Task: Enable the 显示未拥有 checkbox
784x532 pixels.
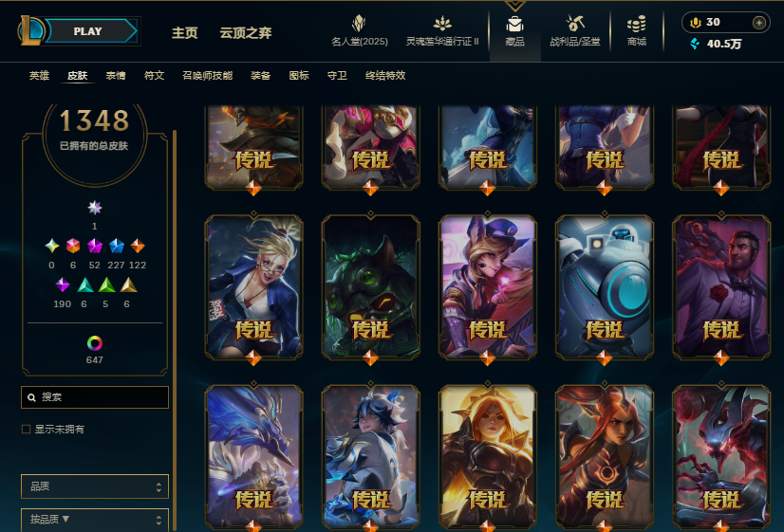Action: point(26,429)
